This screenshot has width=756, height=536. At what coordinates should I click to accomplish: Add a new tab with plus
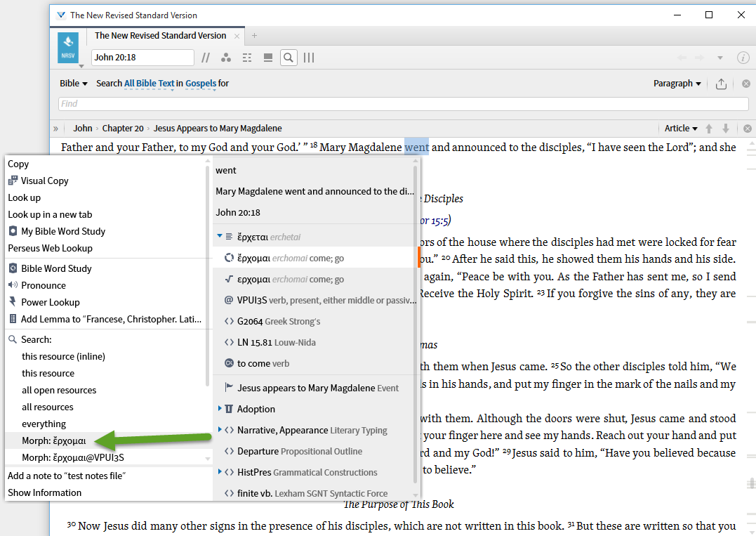pos(254,36)
